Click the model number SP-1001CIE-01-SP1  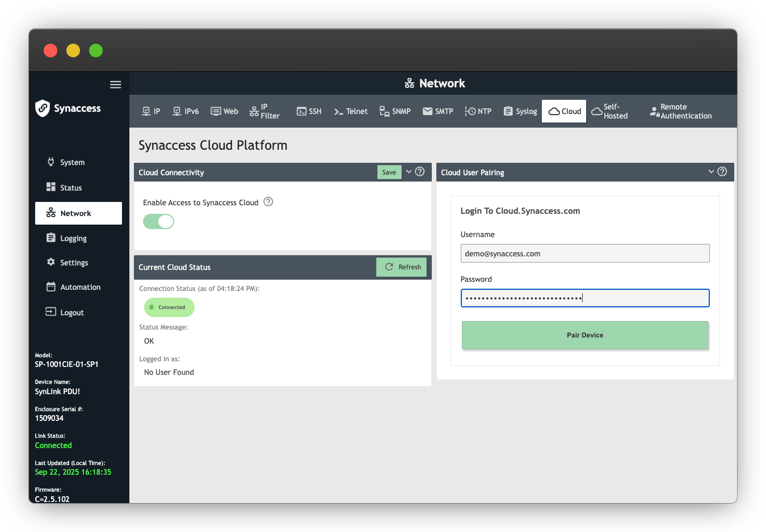[66, 365]
